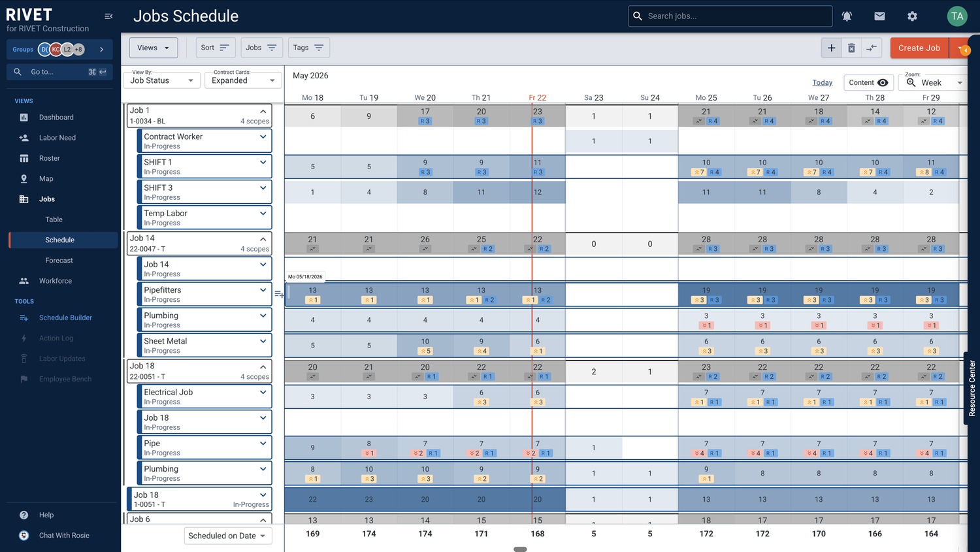The width and height of the screenshot is (980, 552).
Task: Collapse the sidebar menu icon
Action: tap(108, 16)
